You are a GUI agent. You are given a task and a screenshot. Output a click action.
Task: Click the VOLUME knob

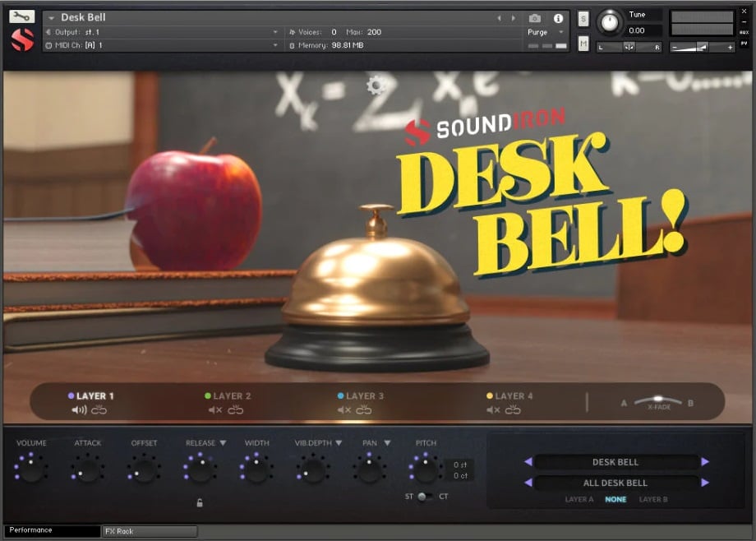[31, 469]
